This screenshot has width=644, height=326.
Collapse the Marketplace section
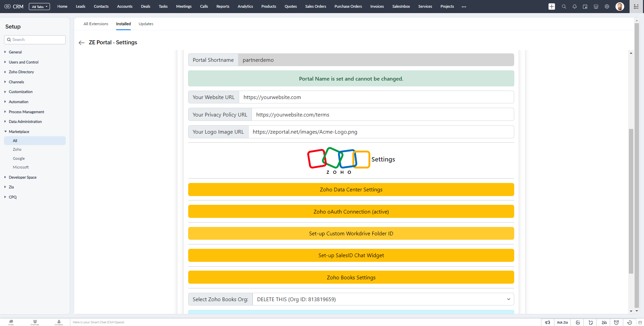(19, 132)
